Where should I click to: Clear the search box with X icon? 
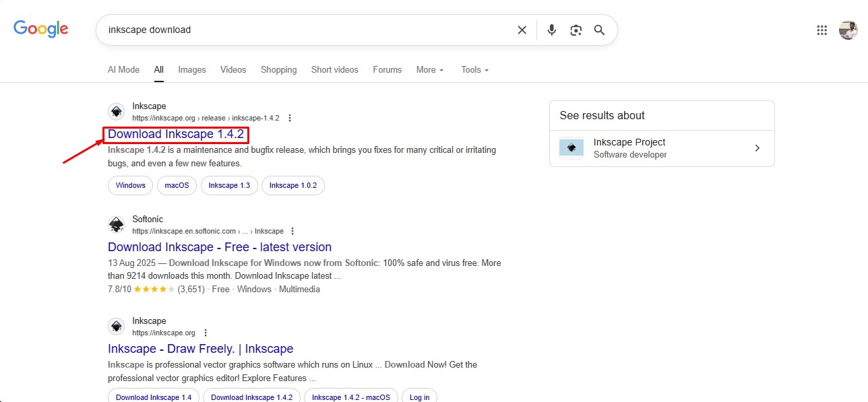coord(522,30)
